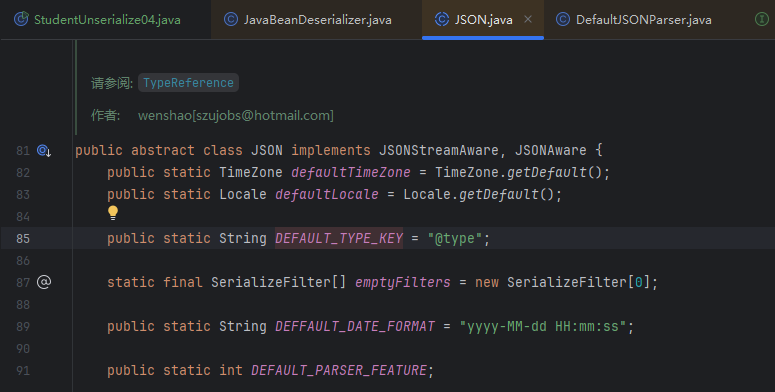Switch to StudentUnserialize04.java tab
This screenshot has width=775, height=392.
(106, 20)
